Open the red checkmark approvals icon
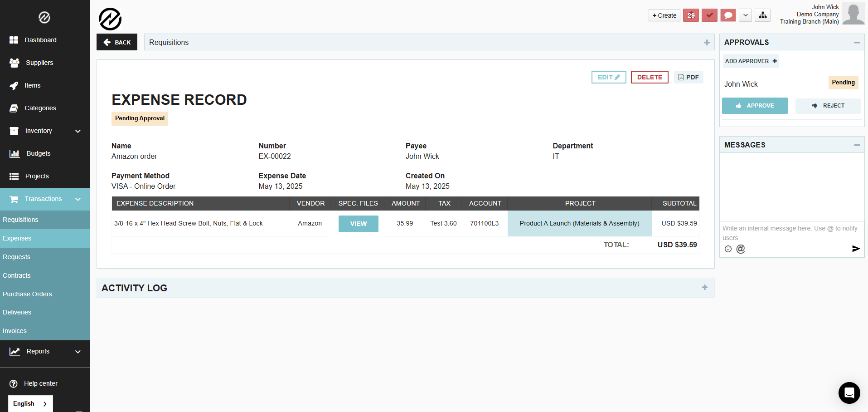Image resolution: width=868 pixels, height=412 pixels. (x=709, y=15)
